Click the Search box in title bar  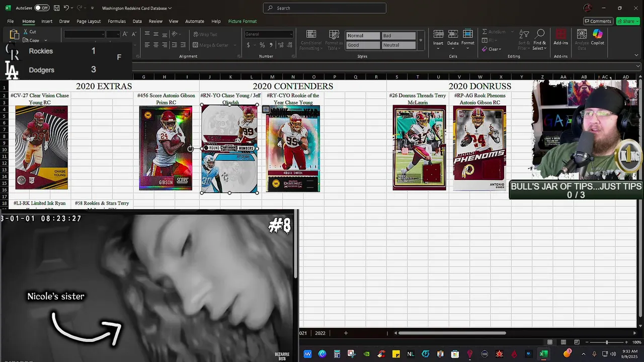coord(325,8)
